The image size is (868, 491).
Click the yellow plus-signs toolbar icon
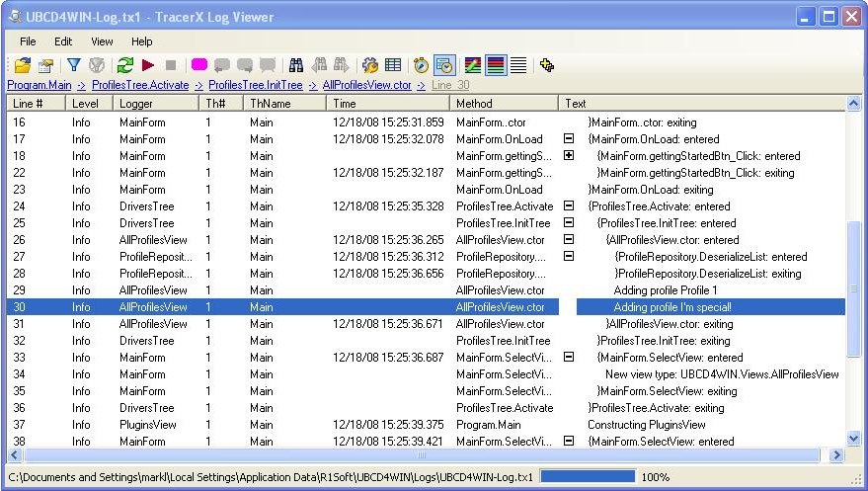click(547, 65)
